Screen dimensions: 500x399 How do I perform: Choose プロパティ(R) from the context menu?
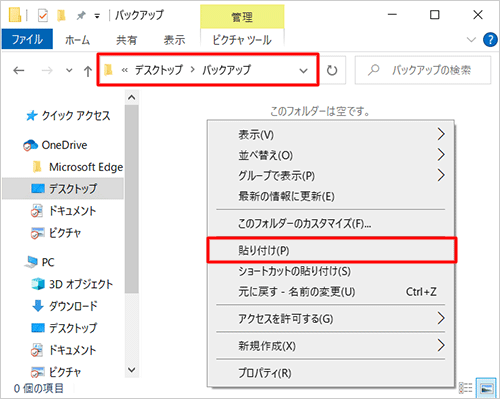(331, 373)
